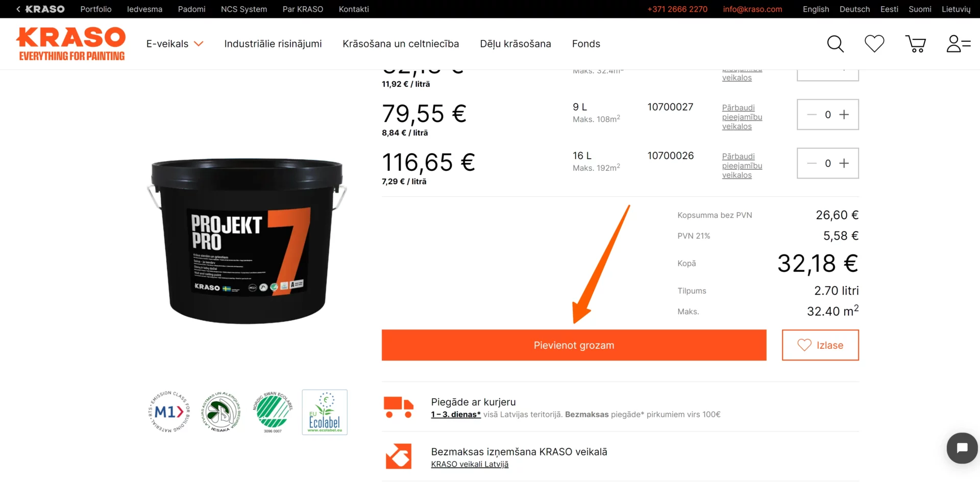
Task: Go back via the KRASO arrow link
Action: coord(40,9)
